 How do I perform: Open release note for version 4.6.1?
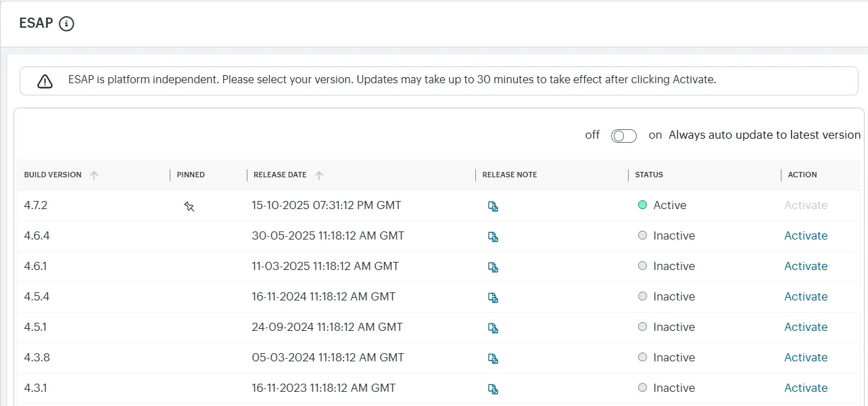pyautogui.click(x=493, y=267)
